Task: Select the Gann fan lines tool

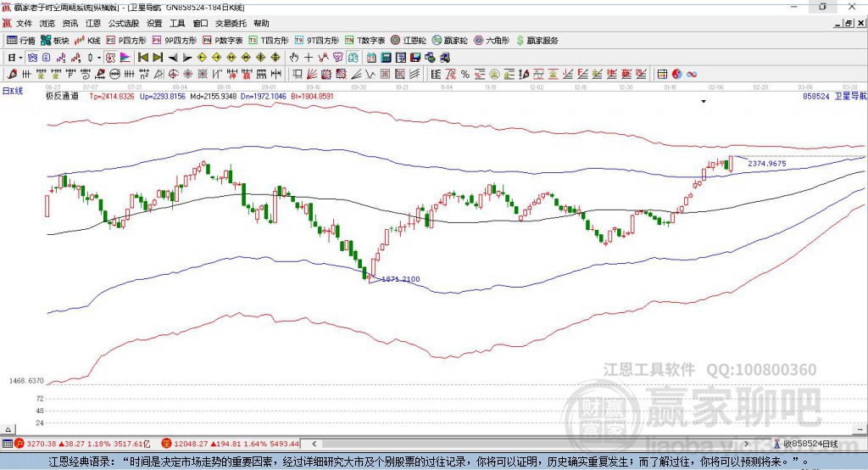Action: coord(312,74)
